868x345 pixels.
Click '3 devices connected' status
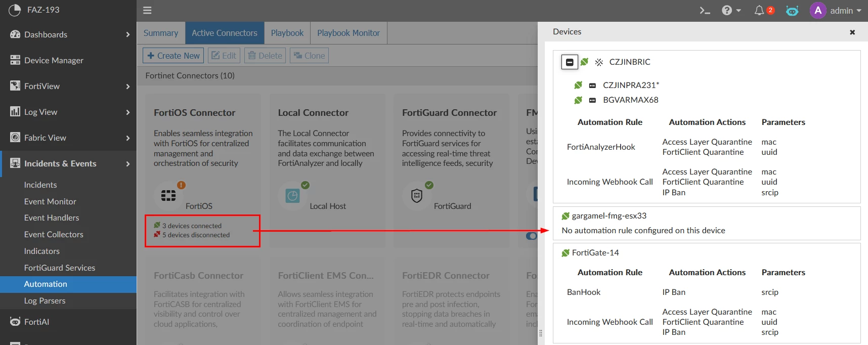192,226
